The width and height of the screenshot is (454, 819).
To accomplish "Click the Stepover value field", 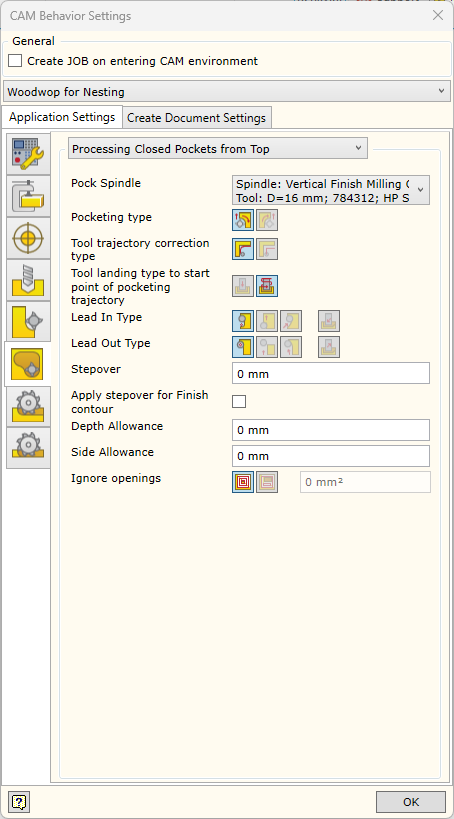I will [x=331, y=373].
